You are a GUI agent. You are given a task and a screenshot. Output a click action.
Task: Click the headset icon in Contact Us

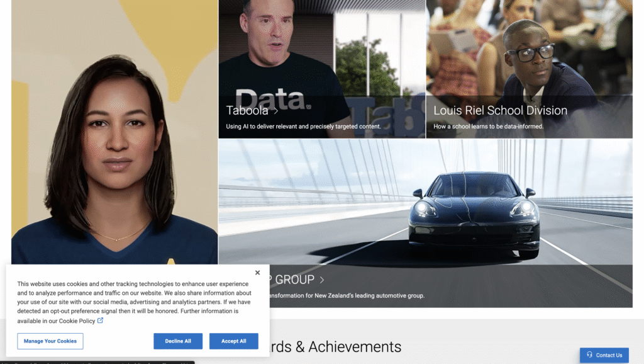[589, 355]
